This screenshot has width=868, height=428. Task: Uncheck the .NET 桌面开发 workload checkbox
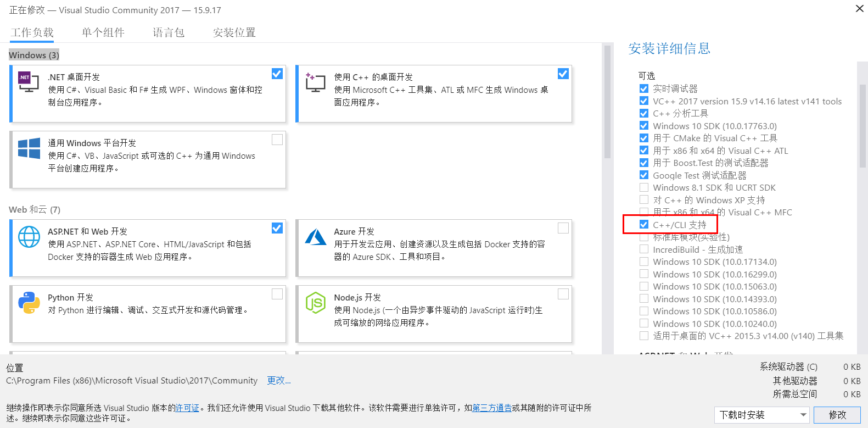tap(277, 74)
